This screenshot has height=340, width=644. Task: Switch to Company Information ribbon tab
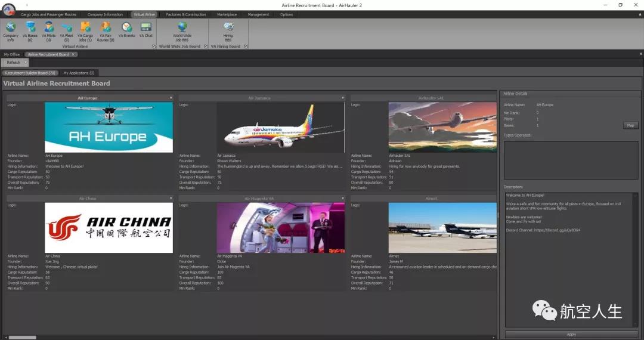[105, 14]
